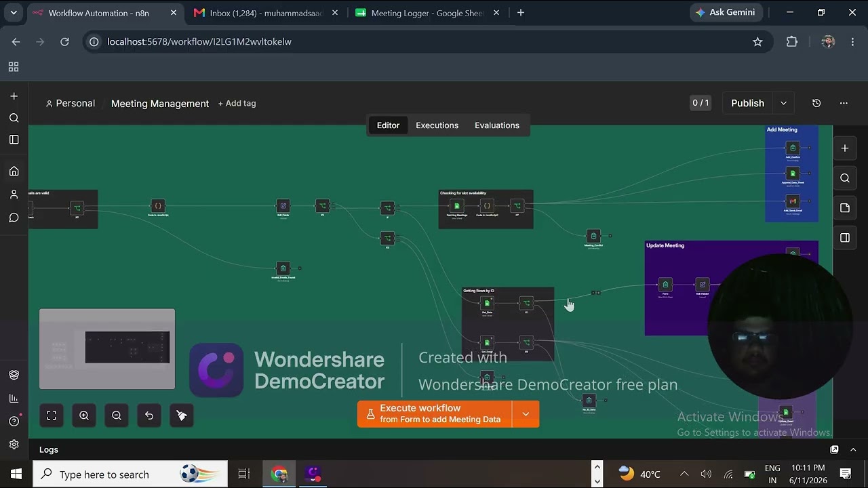Switch to the Executions tab
This screenshot has height=488, width=868.
pyautogui.click(x=437, y=125)
